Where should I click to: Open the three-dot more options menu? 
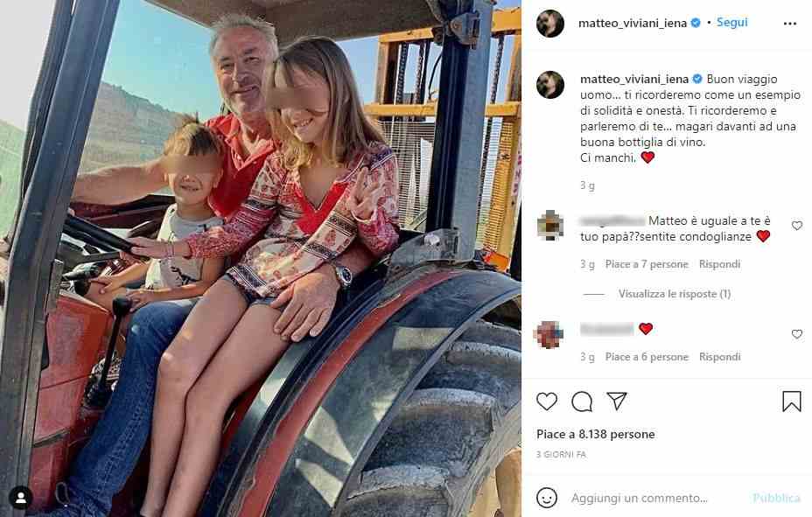790,24
